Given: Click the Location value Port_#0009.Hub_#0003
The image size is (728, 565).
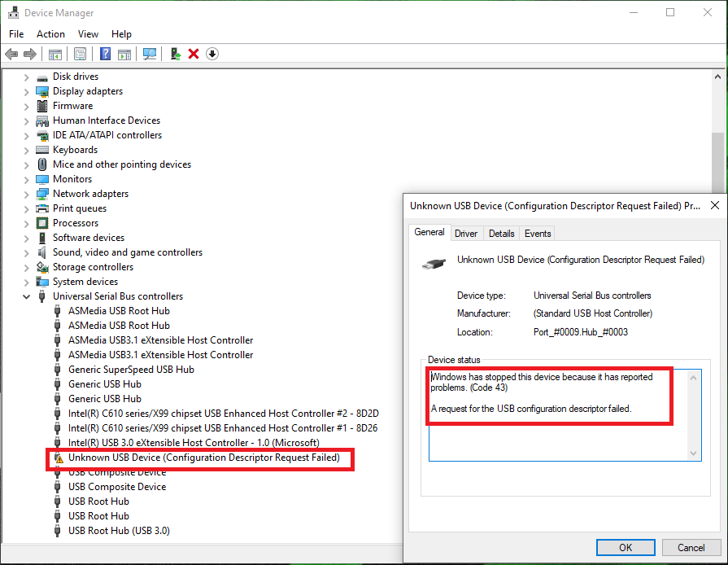Looking at the screenshot, I should (580, 332).
